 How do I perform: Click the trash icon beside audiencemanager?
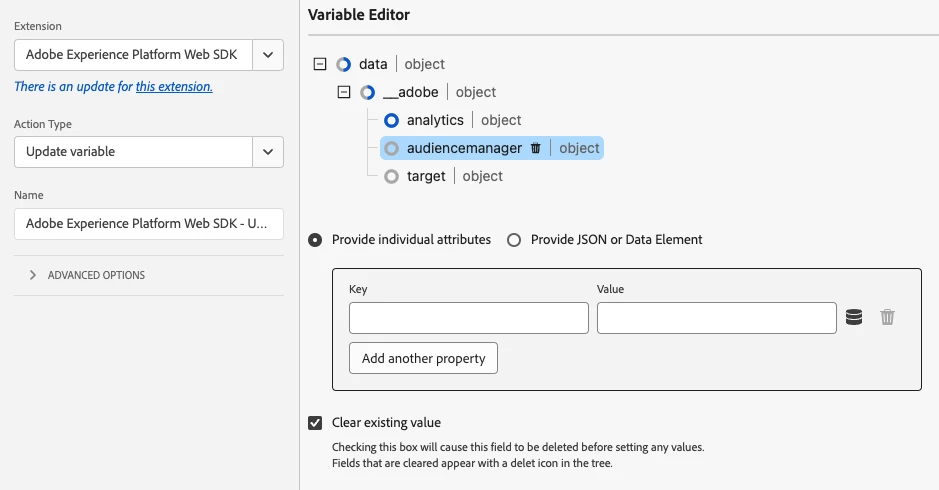point(535,148)
